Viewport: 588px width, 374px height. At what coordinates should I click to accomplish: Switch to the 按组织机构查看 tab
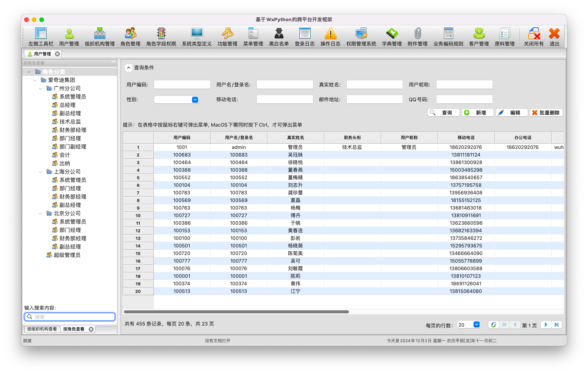42,329
